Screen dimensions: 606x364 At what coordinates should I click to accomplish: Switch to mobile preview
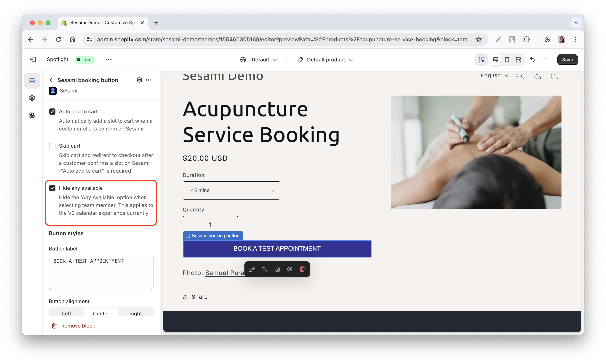[x=507, y=60]
